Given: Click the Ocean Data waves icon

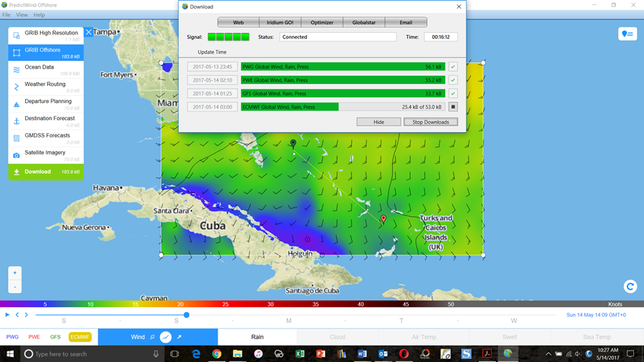Looking at the screenshot, I should pos(16,69).
